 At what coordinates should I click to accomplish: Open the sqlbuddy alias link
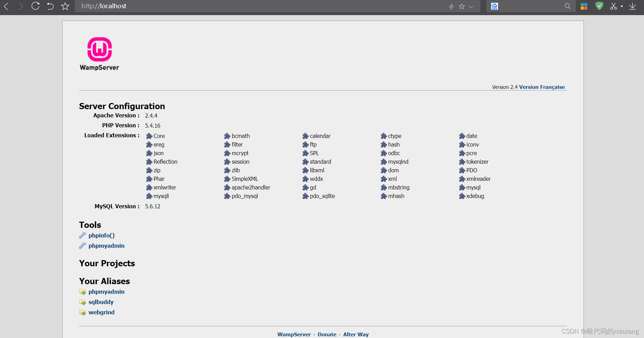101,302
